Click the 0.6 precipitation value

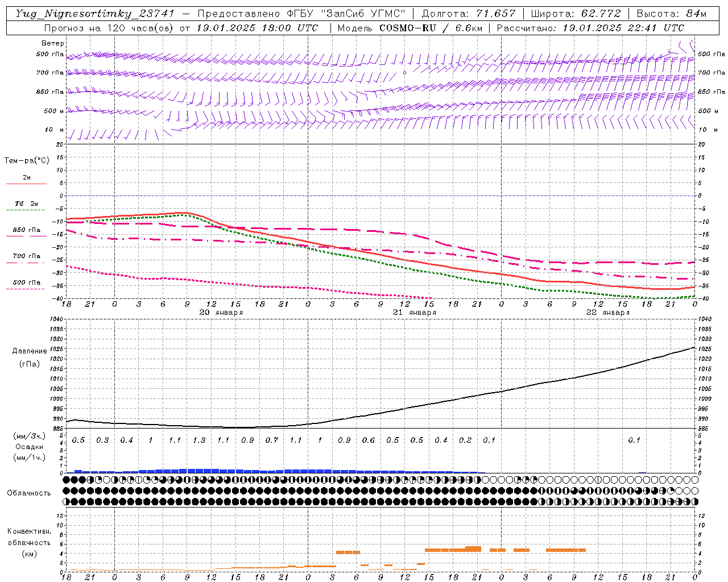pos(369,440)
